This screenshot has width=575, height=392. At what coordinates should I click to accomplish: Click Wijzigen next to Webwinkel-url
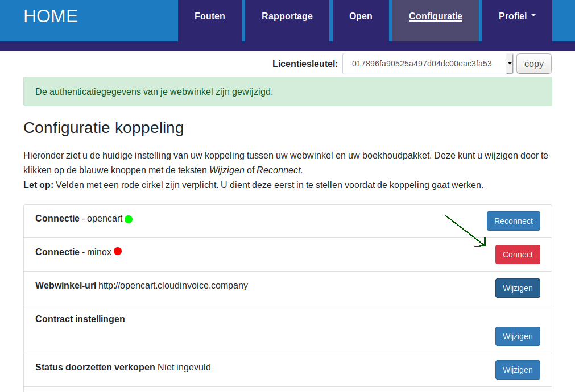(x=517, y=288)
